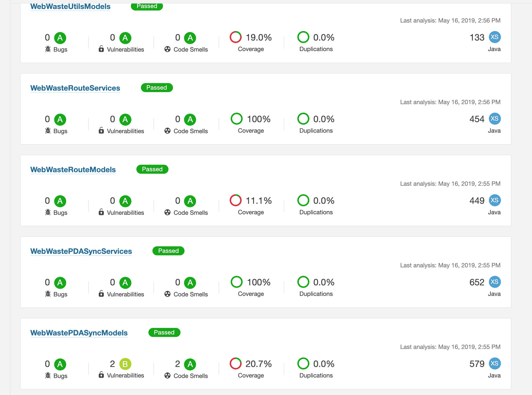This screenshot has height=395, width=532.
Task: Click the duplications ring for WebWastePDASyncServices
Action: (304, 282)
